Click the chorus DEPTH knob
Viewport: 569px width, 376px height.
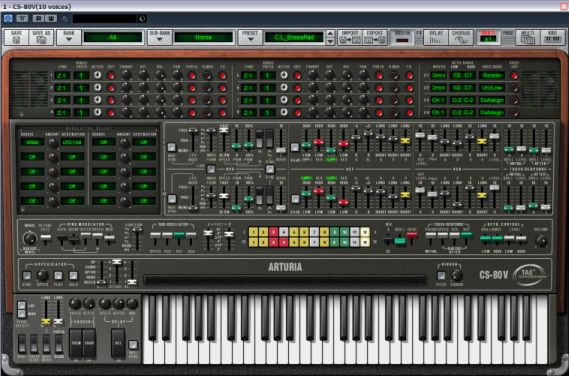coord(89,303)
